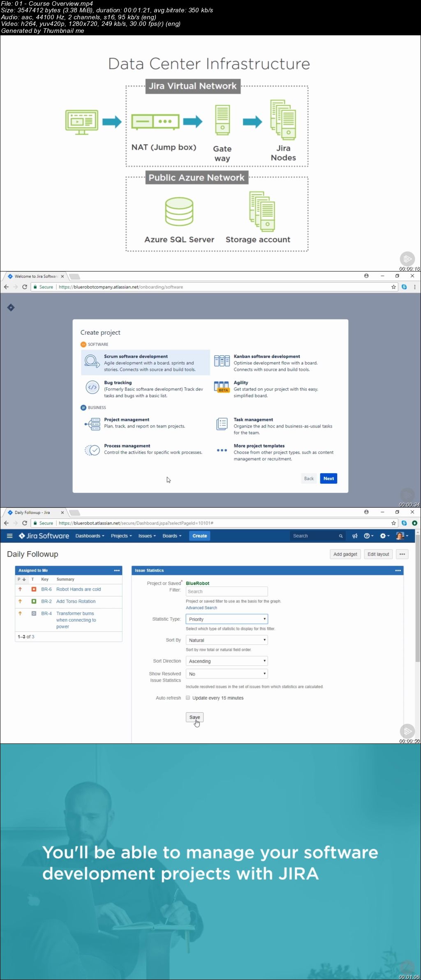Select the Task management checklist icon

pos(222,424)
